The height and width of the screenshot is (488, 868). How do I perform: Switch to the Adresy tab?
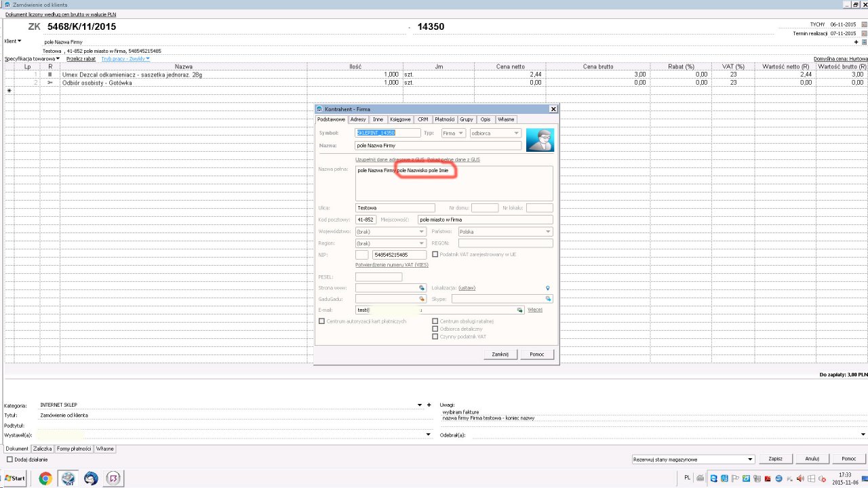click(x=358, y=119)
